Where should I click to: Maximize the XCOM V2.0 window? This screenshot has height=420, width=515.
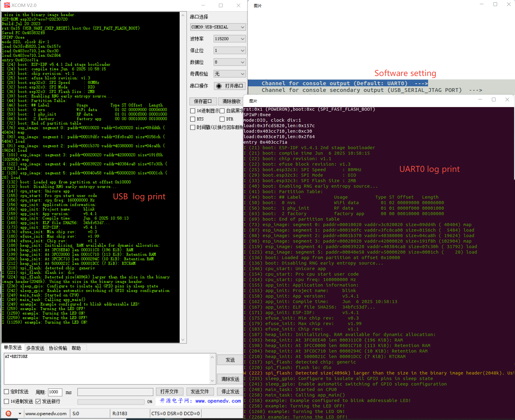coord(221,5)
